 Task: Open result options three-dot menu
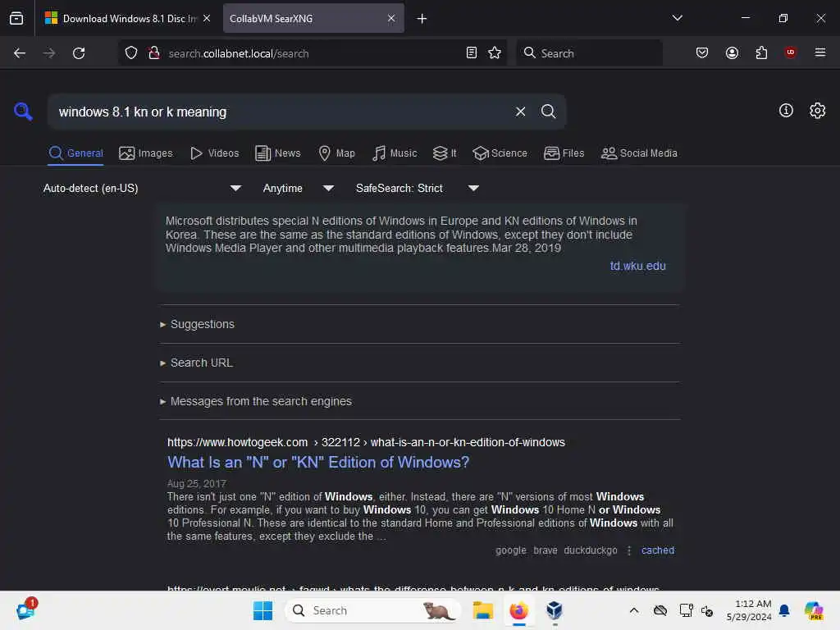(629, 550)
